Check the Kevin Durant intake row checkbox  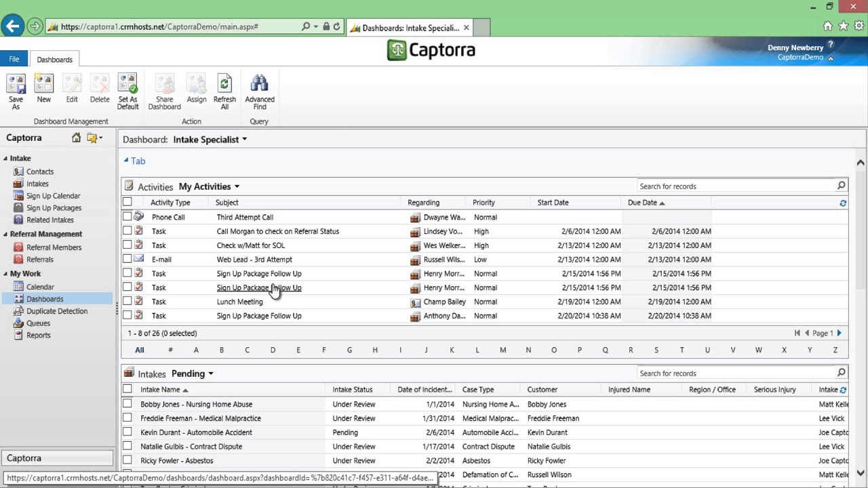[x=127, y=432]
